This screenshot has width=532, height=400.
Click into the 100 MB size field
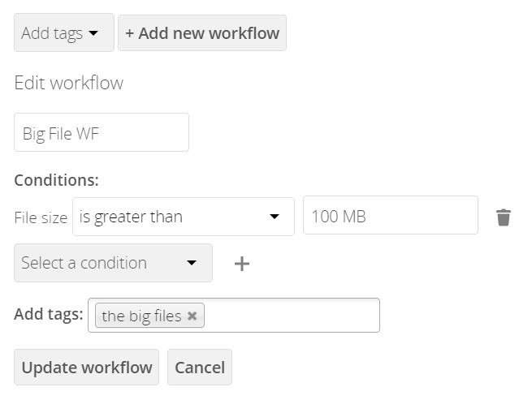(391, 215)
